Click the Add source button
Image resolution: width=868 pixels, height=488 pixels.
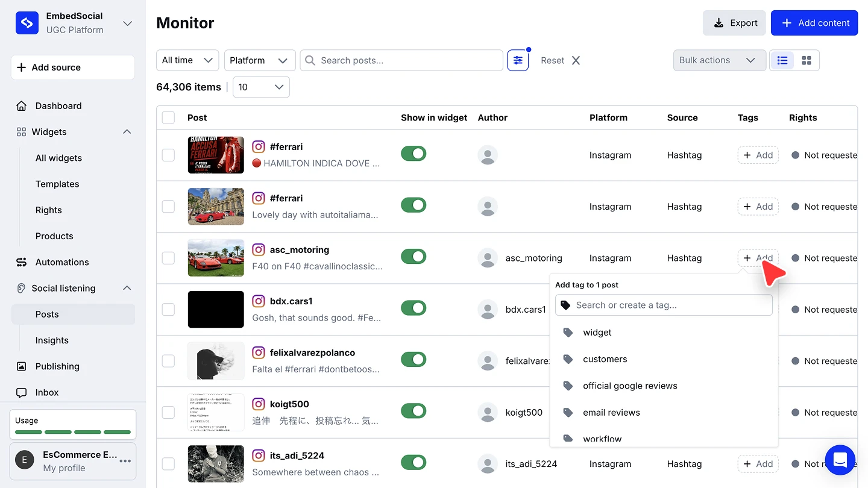pyautogui.click(x=73, y=67)
